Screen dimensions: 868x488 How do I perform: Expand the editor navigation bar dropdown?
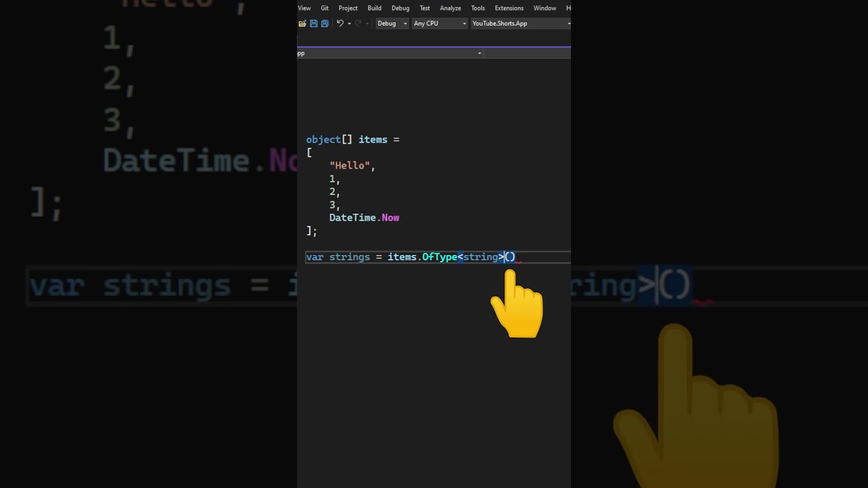click(x=479, y=54)
